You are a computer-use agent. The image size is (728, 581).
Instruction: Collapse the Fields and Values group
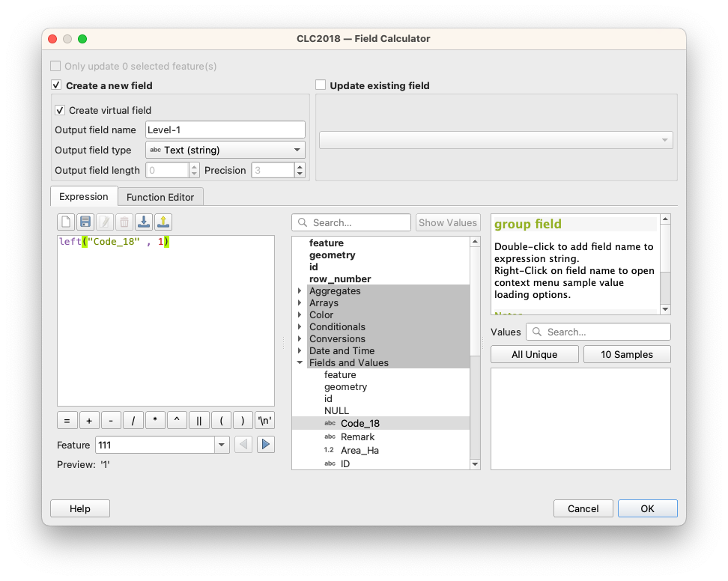[300, 363]
